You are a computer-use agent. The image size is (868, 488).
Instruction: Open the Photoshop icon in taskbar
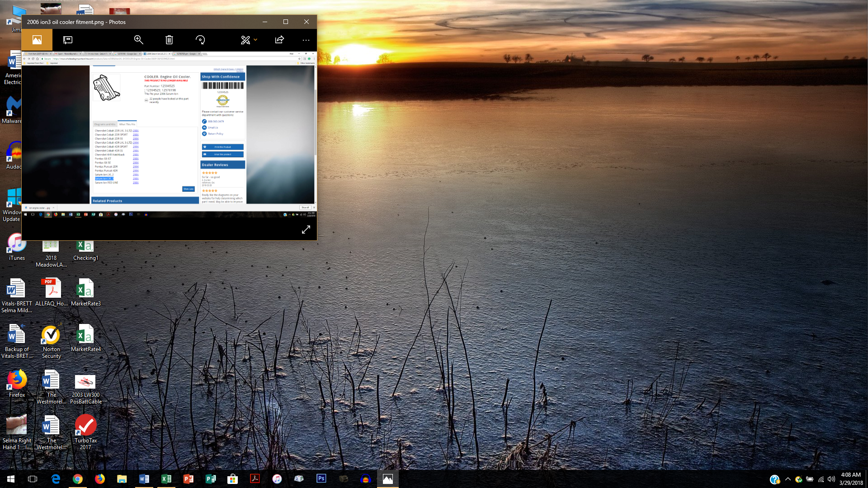coord(321,479)
